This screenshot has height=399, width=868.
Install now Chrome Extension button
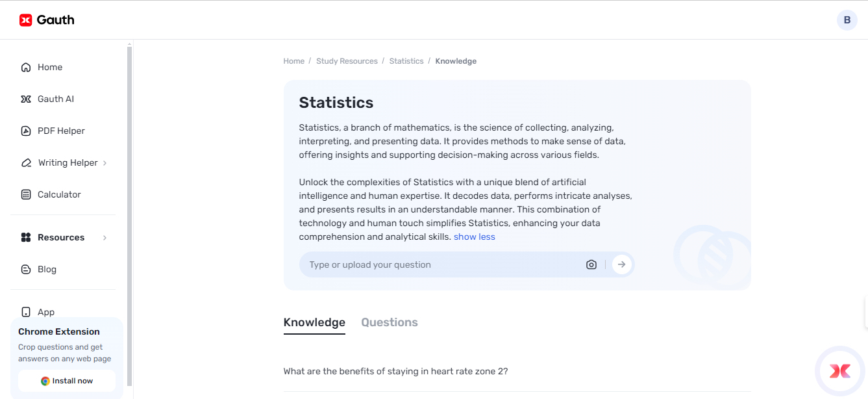click(x=67, y=381)
